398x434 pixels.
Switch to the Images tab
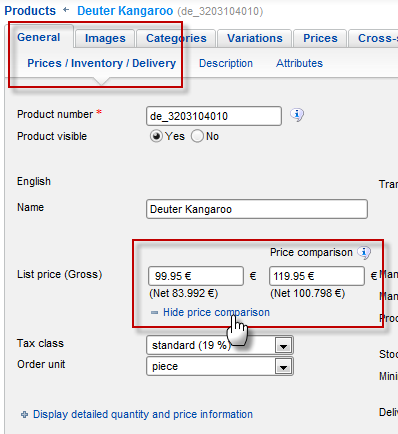point(105,38)
